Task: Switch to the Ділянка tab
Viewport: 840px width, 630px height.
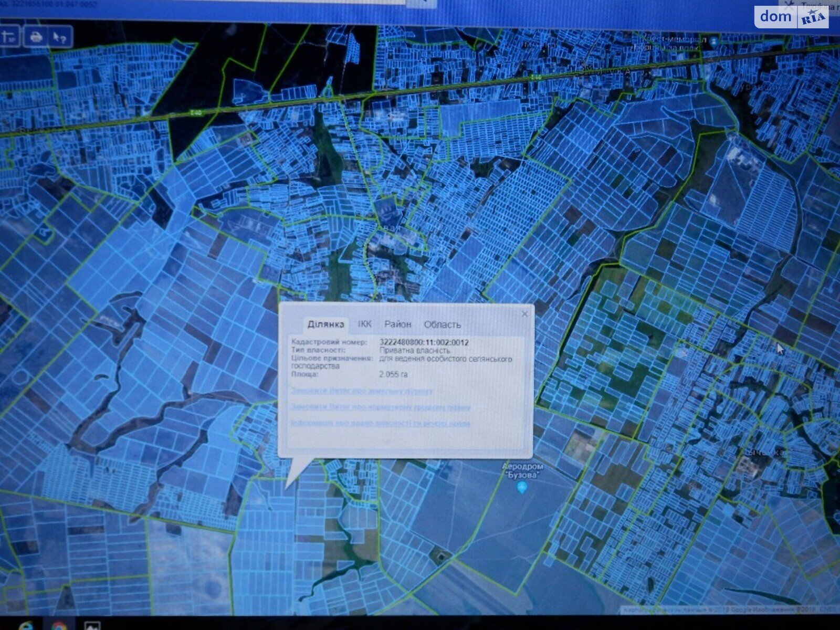Action: 325,324
